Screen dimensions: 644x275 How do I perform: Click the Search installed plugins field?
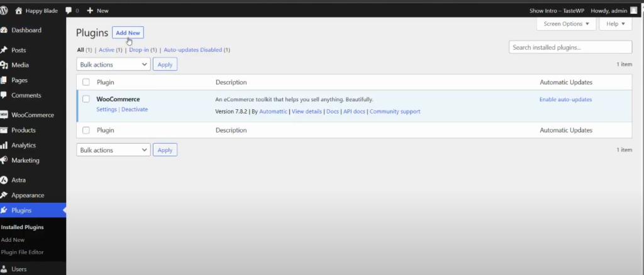pyautogui.click(x=570, y=47)
